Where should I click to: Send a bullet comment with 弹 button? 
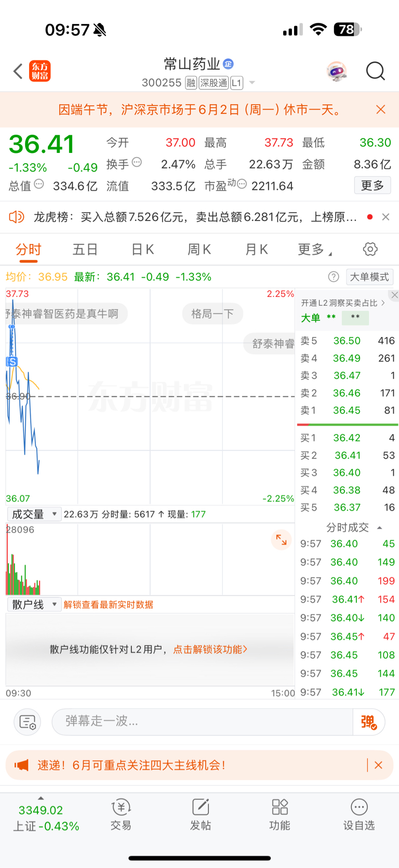pos(368,722)
